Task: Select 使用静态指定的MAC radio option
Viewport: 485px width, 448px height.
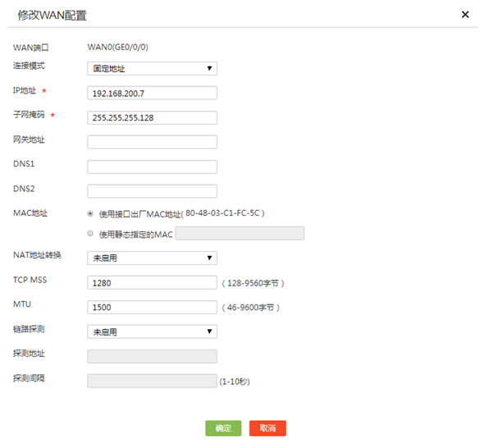Action: [x=90, y=233]
